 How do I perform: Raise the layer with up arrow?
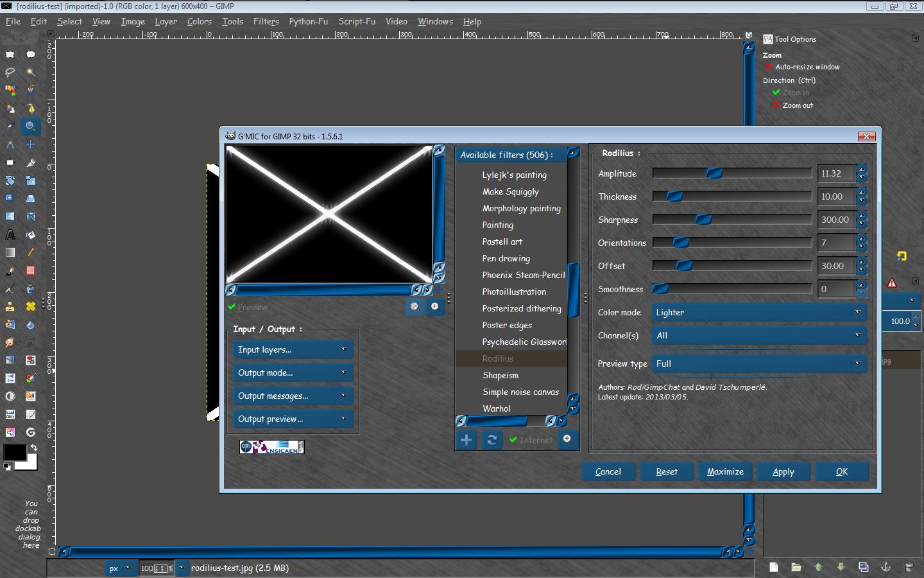pyautogui.click(x=819, y=567)
